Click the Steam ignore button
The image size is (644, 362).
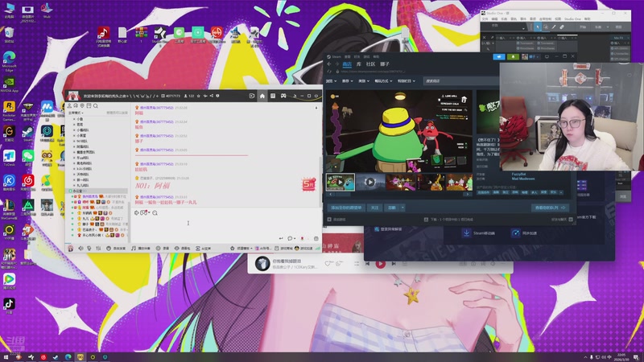[x=392, y=208]
